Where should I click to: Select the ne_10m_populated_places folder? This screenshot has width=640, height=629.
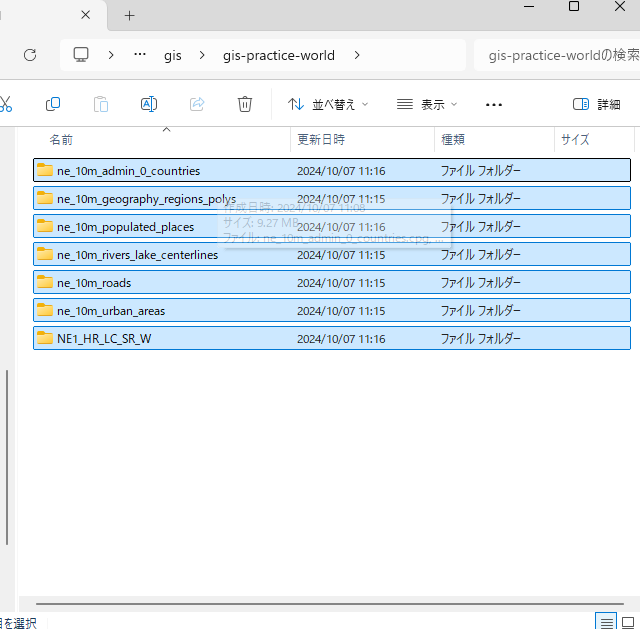pyautogui.click(x=332, y=227)
